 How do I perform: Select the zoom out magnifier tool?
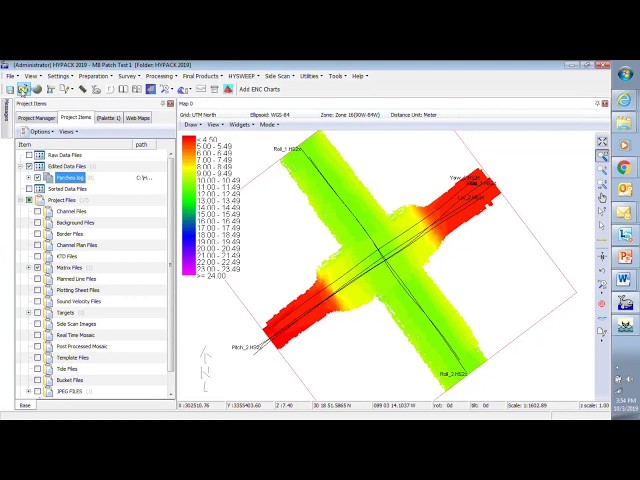pos(602,184)
